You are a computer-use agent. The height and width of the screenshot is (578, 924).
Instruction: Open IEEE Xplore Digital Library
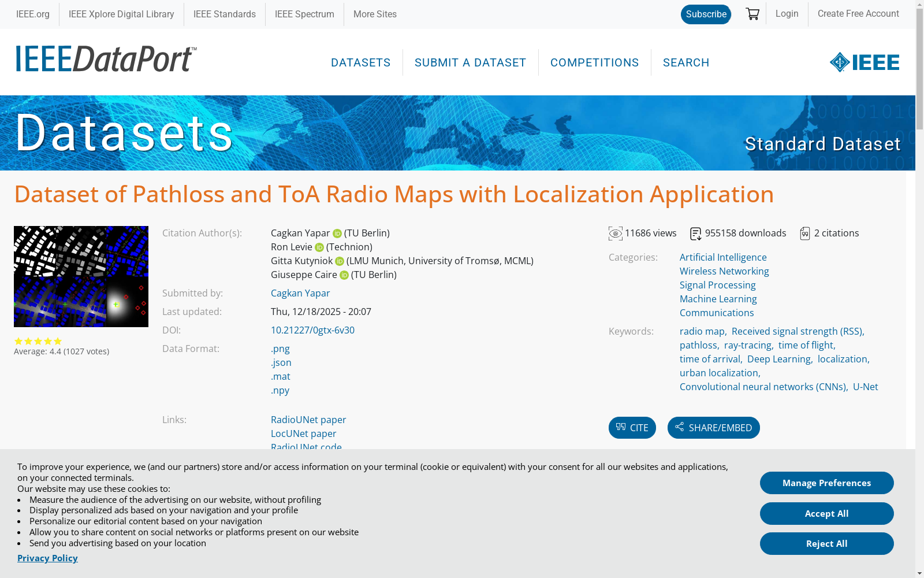click(x=121, y=14)
